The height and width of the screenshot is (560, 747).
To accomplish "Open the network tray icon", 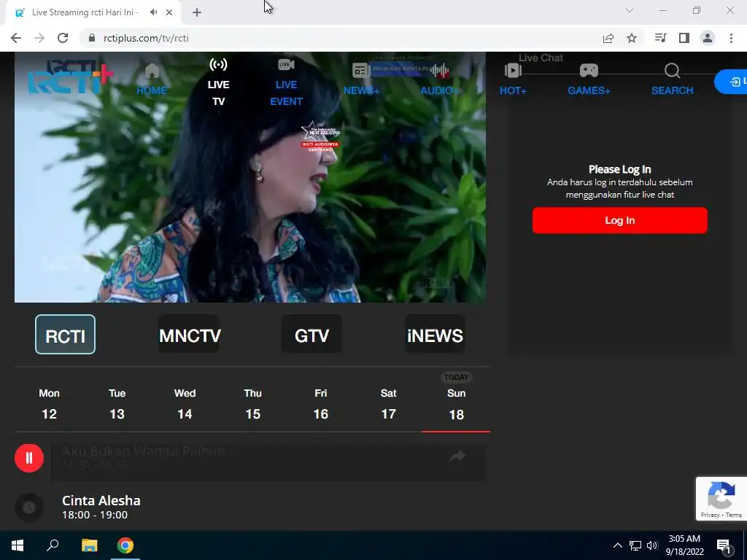I will tap(635, 545).
